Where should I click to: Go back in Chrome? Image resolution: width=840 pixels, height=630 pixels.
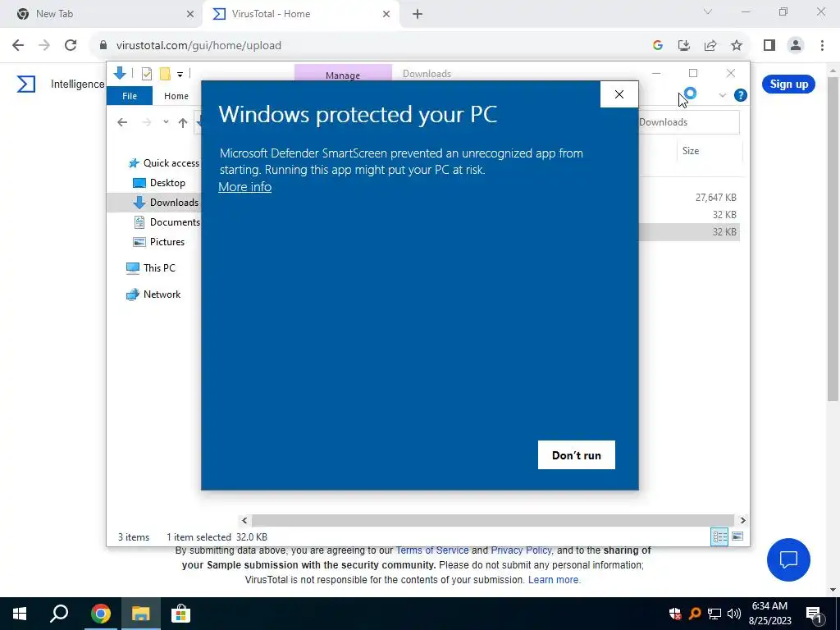click(x=18, y=46)
